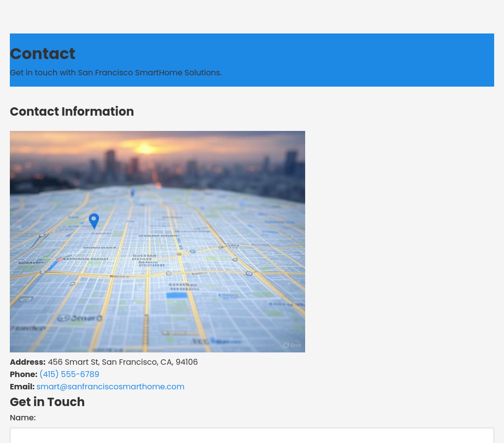Viewport: 504px width, 443px height.
Task: Click the bold "Email:" label
Action: pyautogui.click(x=22, y=387)
